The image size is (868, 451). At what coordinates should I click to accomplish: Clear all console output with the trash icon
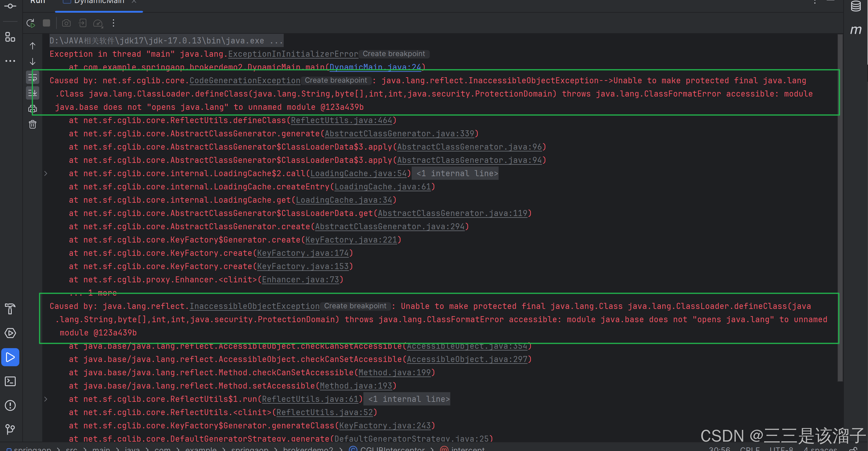(32, 124)
